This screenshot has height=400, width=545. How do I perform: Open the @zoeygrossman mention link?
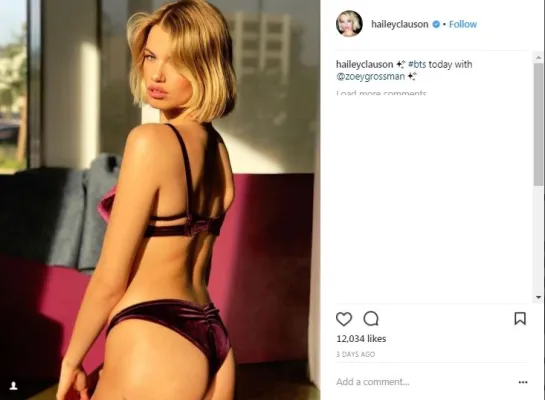(x=371, y=76)
